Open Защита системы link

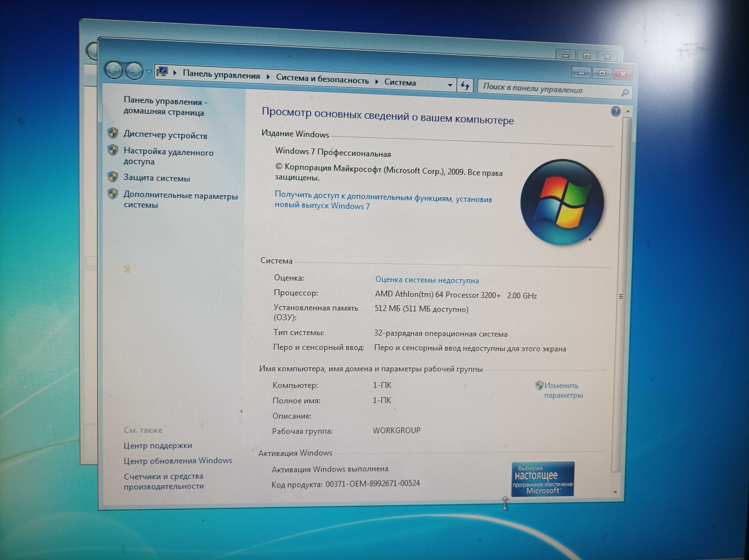click(156, 178)
